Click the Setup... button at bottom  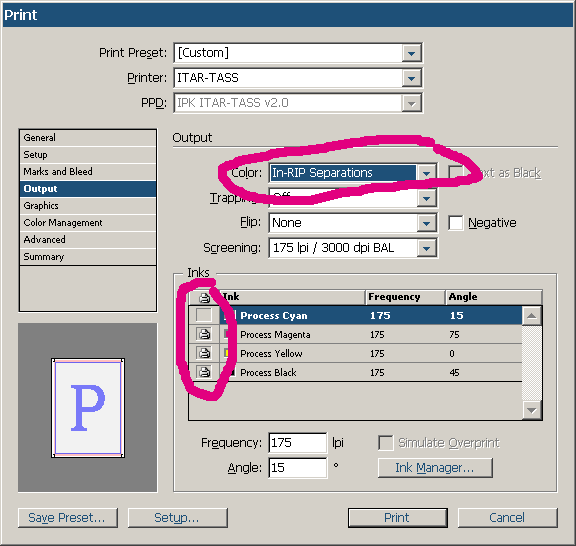pos(178,518)
